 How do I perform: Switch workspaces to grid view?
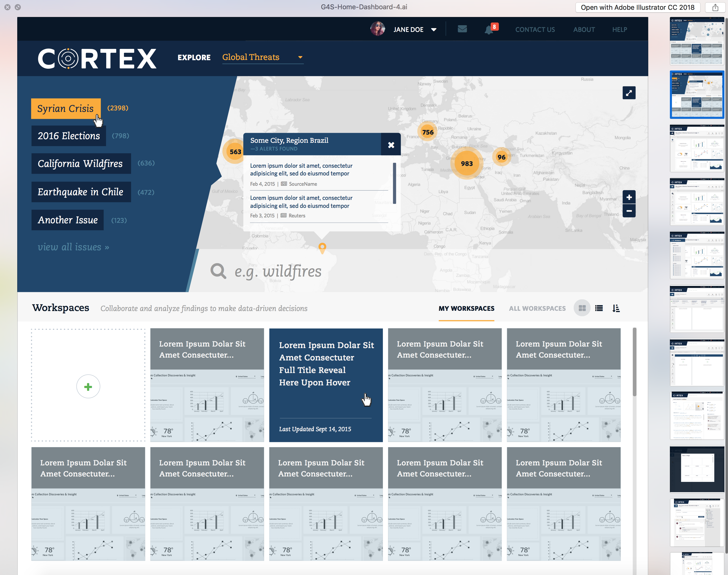coord(582,308)
